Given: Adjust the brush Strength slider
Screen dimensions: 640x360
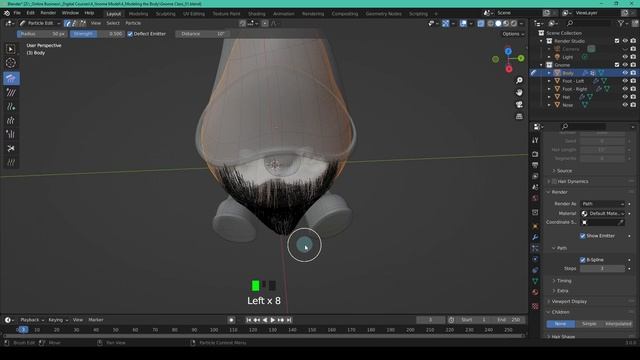Looking at the screenshot, I should click(x=97, y=34).
